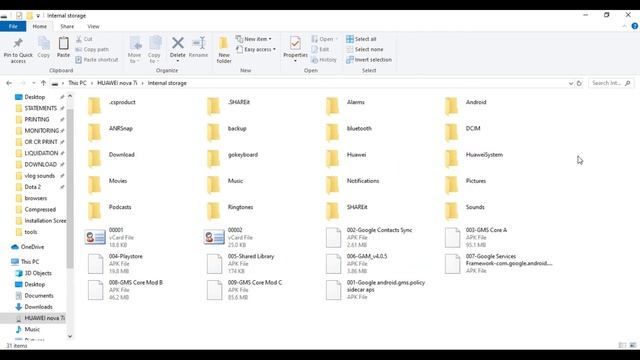Click the Search Internal storage field
640x360 pixels.
pos(611,83)
